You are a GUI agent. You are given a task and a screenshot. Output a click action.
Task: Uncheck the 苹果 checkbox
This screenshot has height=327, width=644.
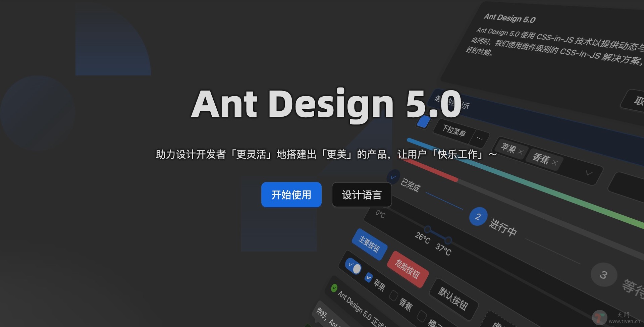pos(369,277)
